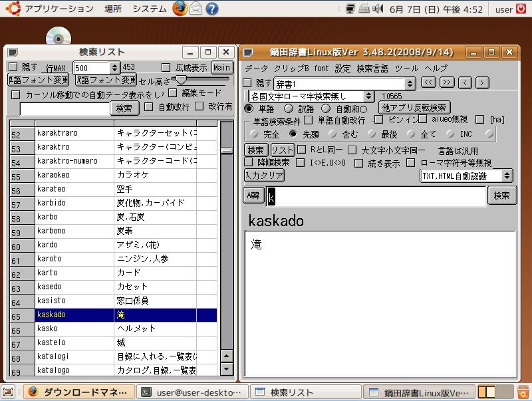Adjust the セル高さ slider handle
532x401 pixels.
180,80
